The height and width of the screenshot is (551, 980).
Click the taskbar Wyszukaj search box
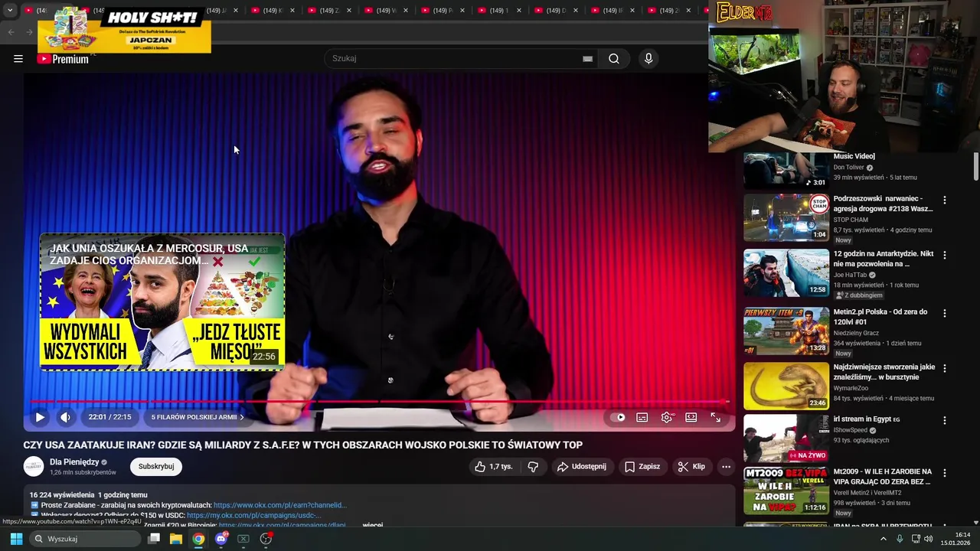coord(86,539)
